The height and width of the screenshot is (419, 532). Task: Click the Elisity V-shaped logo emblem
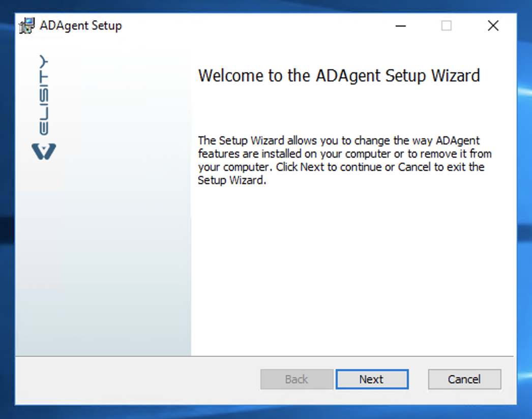pyautogui.click(x=44, y=152)
